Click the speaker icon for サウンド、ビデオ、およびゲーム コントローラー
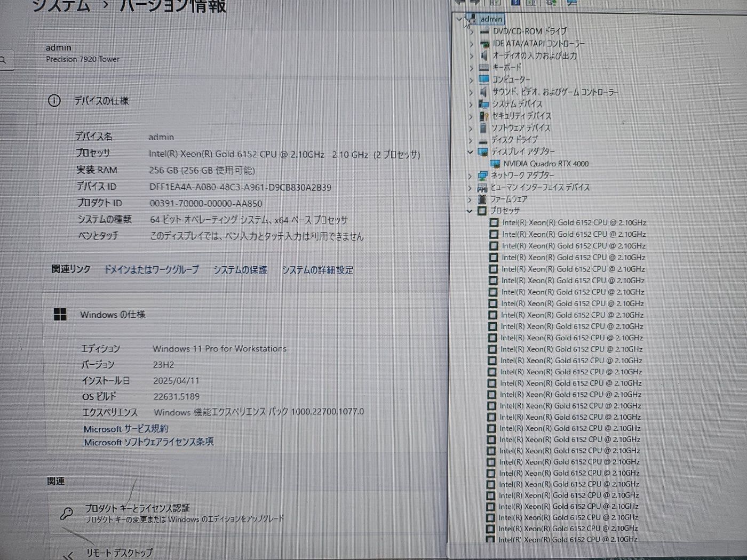Image resolution: width=747 pixels, height=560 pixels. coord(484,92)
